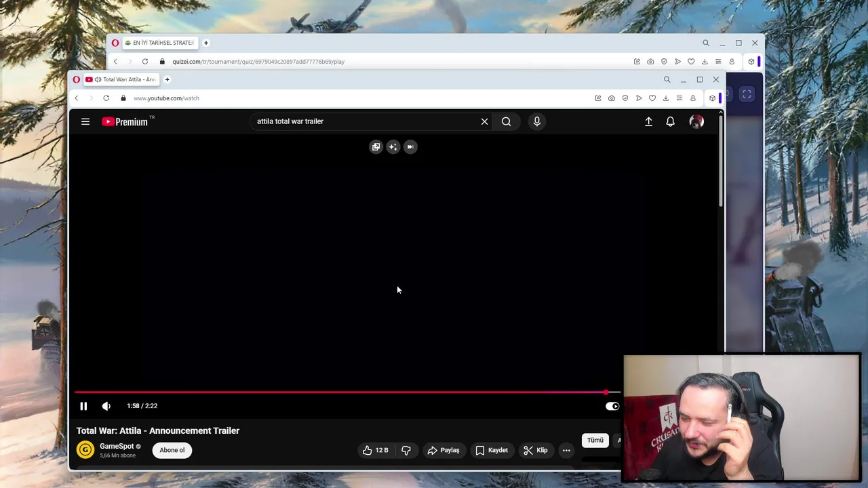The height and width of the screenshot is (488, 868).
Task: Subscribe using the Abone ol button
Action: [x=172, y=450]
